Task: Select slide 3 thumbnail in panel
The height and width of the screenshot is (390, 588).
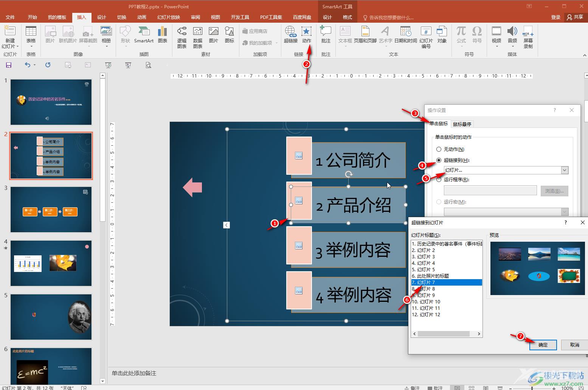Action: 51,209
